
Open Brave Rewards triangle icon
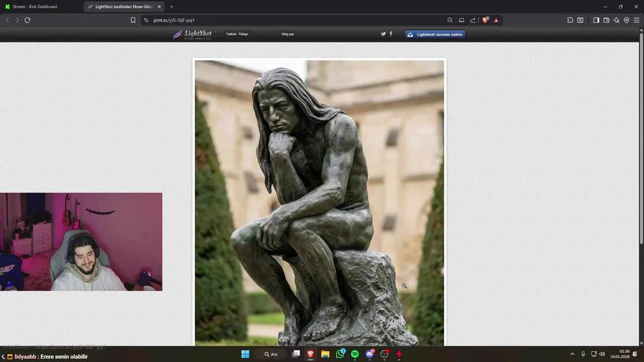(496, 20)
